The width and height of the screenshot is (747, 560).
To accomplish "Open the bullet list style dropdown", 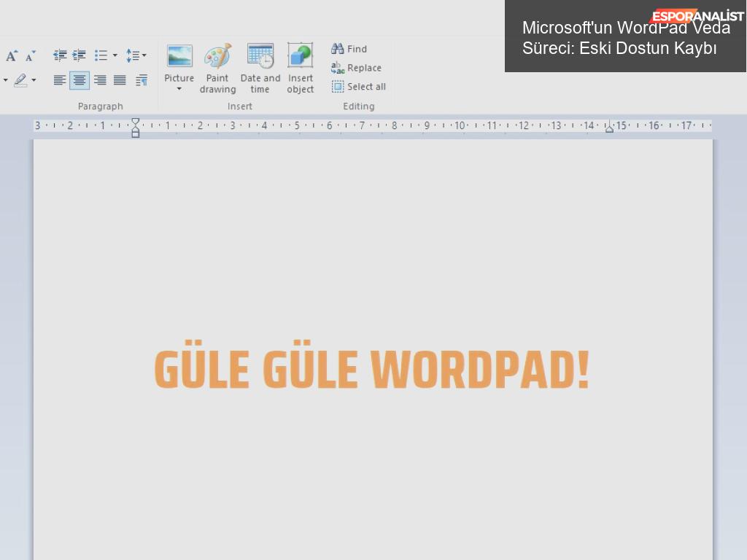I will pyautogui.click(x=115, y=55).
